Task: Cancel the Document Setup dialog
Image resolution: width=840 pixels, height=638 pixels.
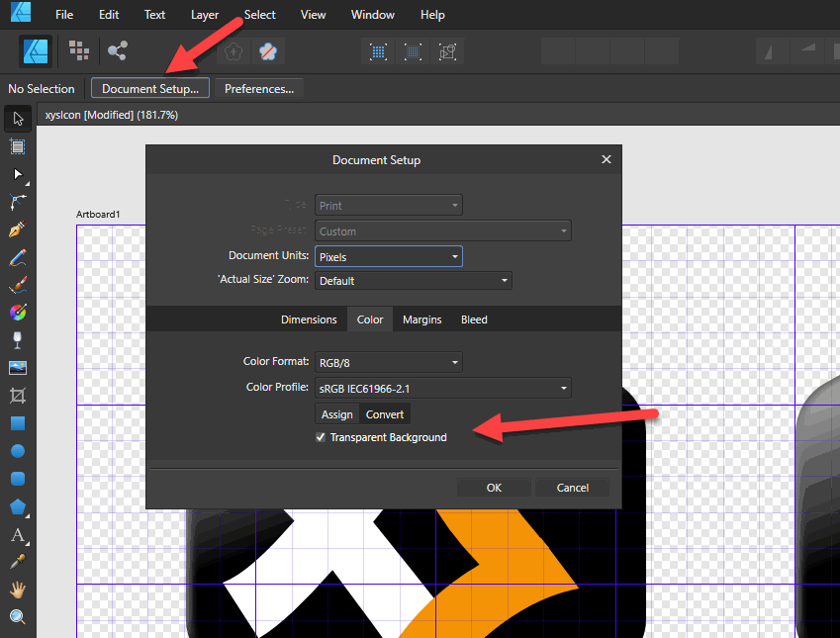Action: (x=573, y=488)
